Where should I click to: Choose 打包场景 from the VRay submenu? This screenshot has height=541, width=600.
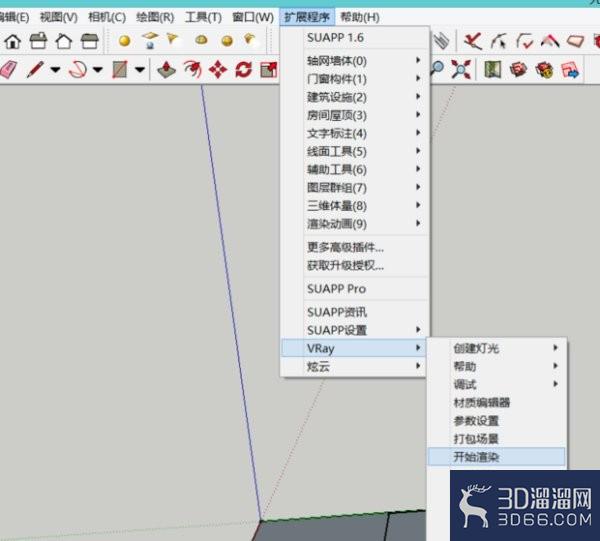(497, 439)
